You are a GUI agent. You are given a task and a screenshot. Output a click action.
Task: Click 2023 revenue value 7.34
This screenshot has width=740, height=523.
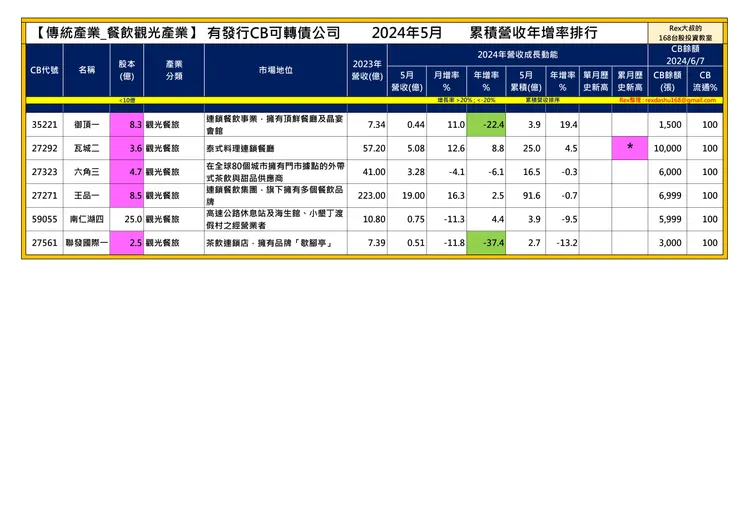click(377, 125)
